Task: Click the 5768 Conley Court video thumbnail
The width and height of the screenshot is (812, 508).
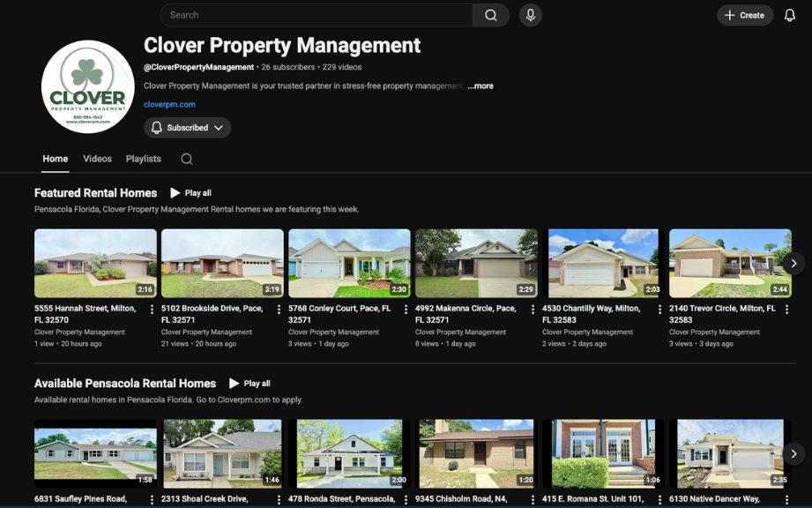Action: pos(349,263)
